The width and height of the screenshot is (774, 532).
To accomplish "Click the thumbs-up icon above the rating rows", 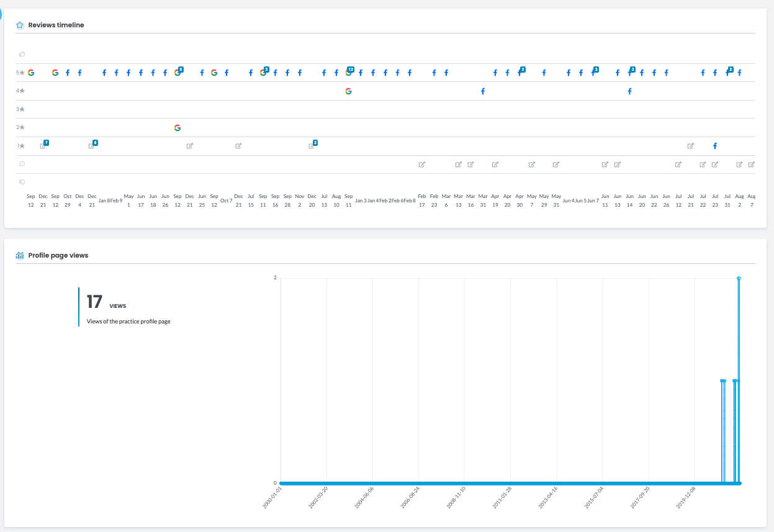I will pyautogui.click(x=22, y=54).
